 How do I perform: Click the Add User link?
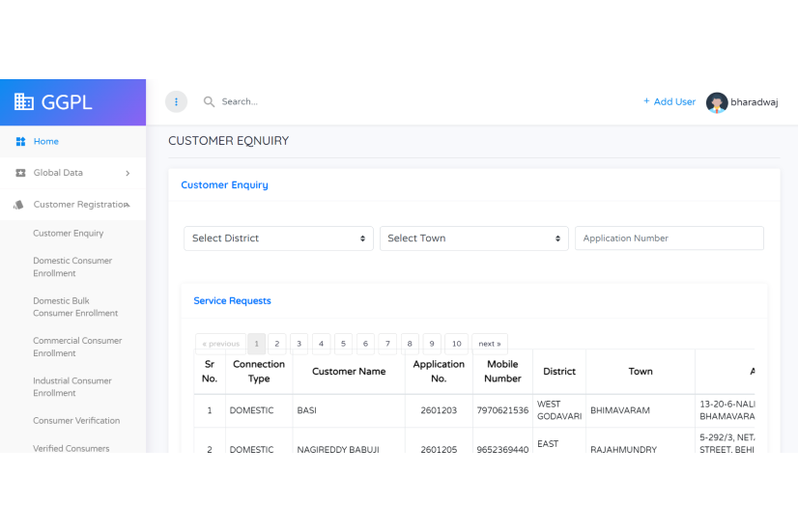pos(669,101)
